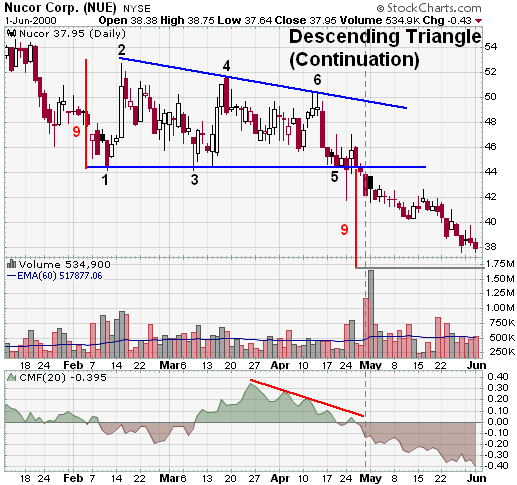Click pattern point label 4 near March 20 peak
517x485 pixels.
(226, 66)
